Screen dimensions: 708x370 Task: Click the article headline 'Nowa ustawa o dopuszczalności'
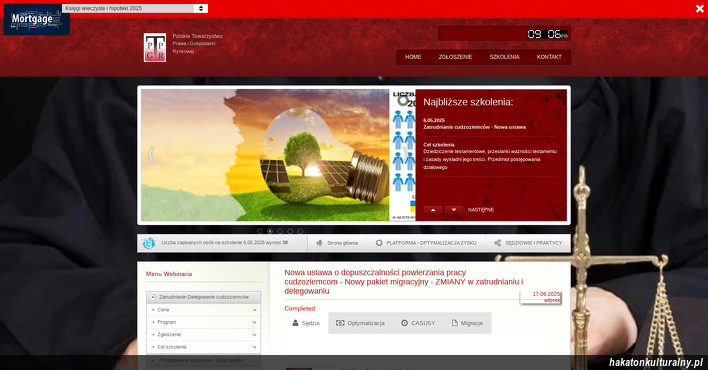click(404, 282)
